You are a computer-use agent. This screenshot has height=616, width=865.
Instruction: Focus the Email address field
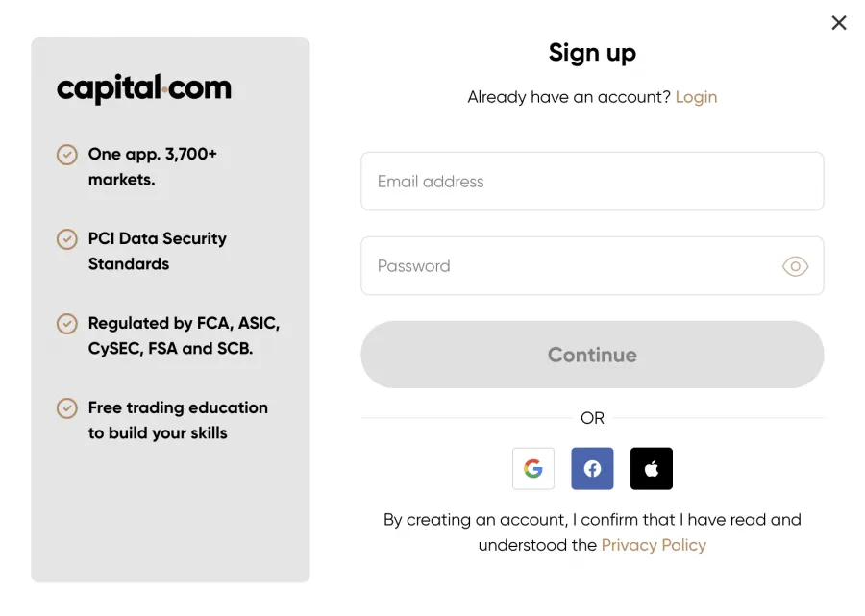[x=592, y=182]
